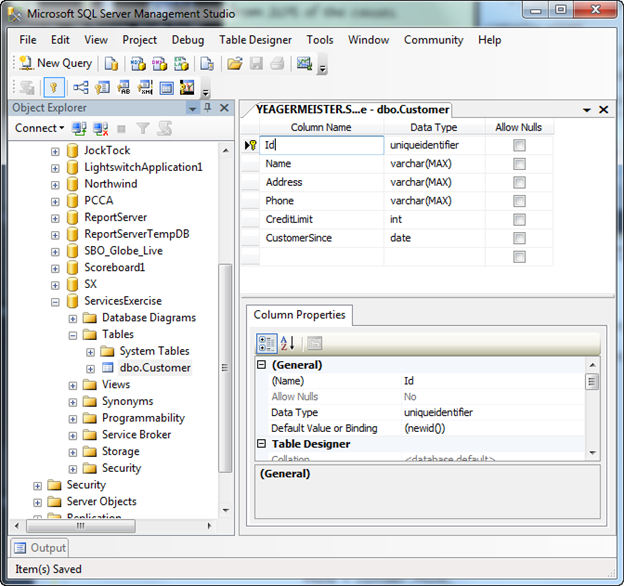Open the Community menu

tap(434, 40)
